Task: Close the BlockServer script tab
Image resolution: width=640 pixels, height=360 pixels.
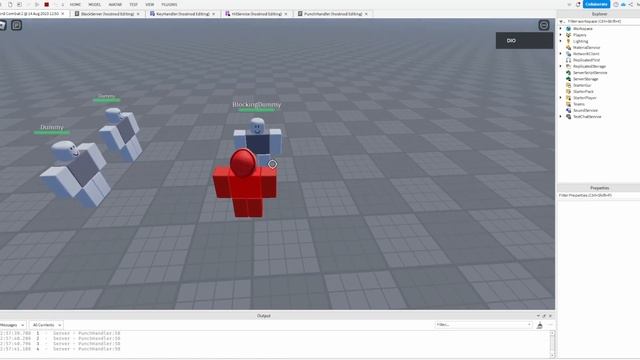Action: 138,14
